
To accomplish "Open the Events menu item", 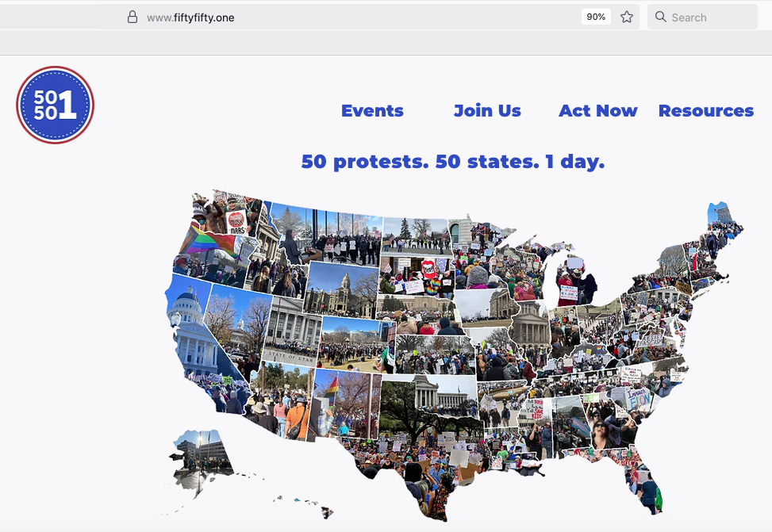I will (x=372, y=111).
